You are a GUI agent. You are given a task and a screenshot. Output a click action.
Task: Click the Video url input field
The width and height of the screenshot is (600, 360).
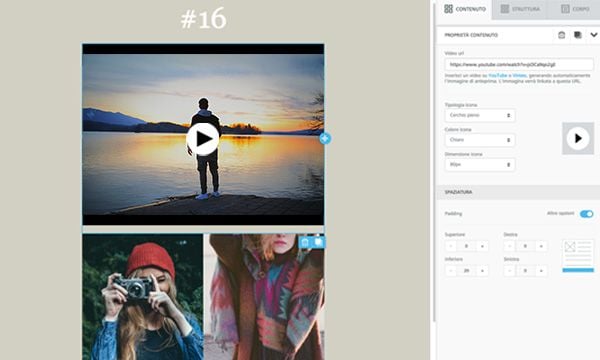(519, 64)
